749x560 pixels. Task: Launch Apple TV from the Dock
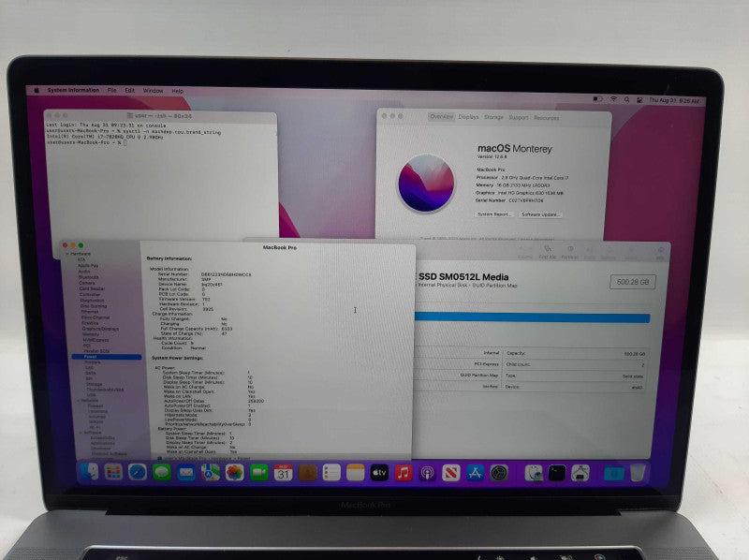point(380,473)
